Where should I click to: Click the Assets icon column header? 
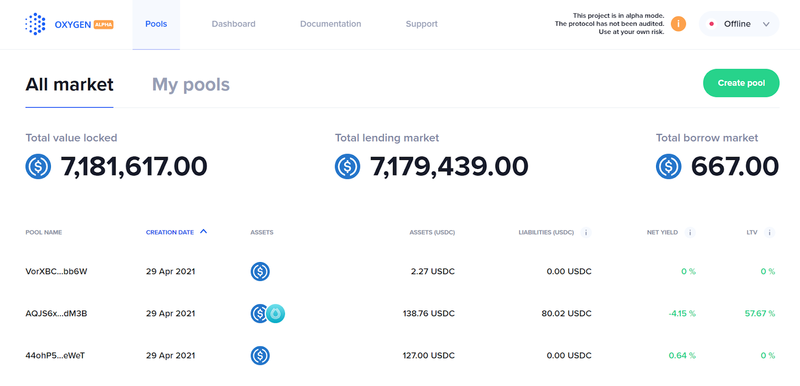262,233
